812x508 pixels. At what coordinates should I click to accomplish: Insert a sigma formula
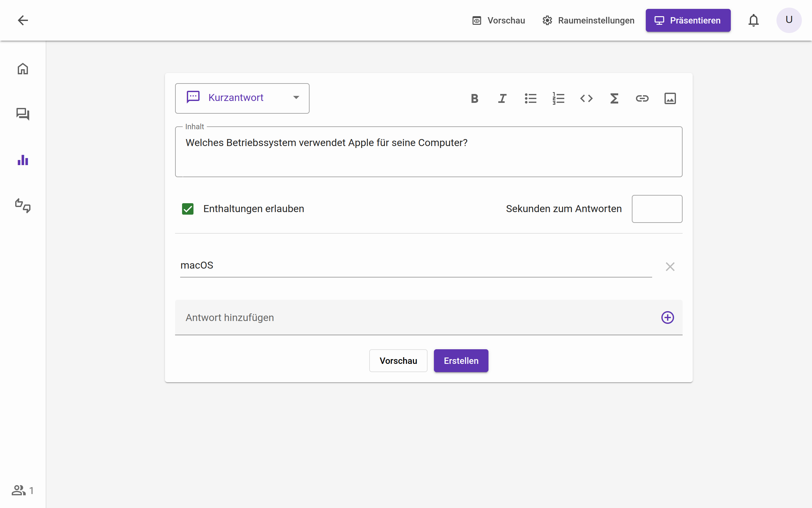pyautogui.click(x=614, y=98)
